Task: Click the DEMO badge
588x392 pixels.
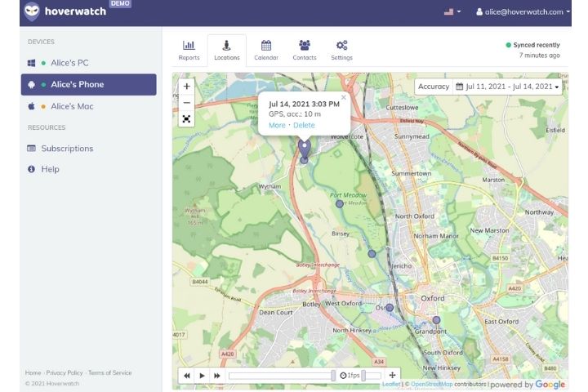Action: tap(120, 3)
